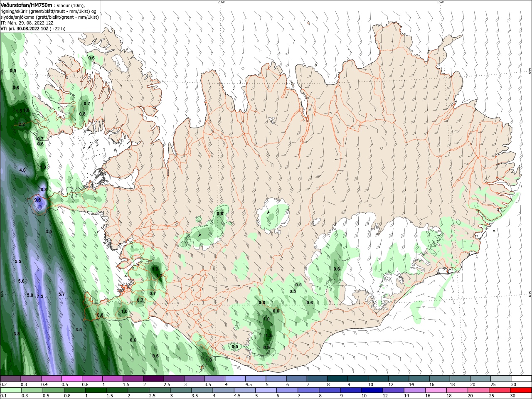Click the 15W longitude label
Screen dimensions: 532x399
coord(440,2)
